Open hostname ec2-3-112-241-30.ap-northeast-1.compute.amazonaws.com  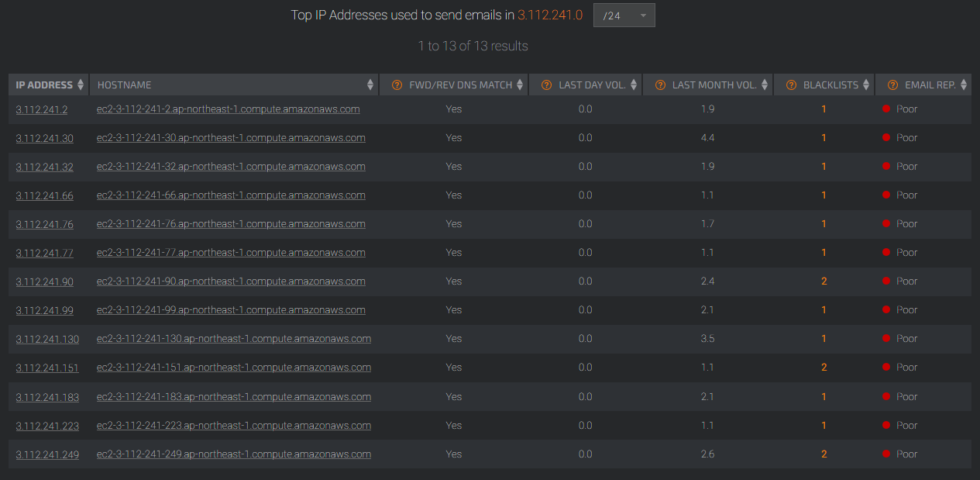click(x=231, y=138)
